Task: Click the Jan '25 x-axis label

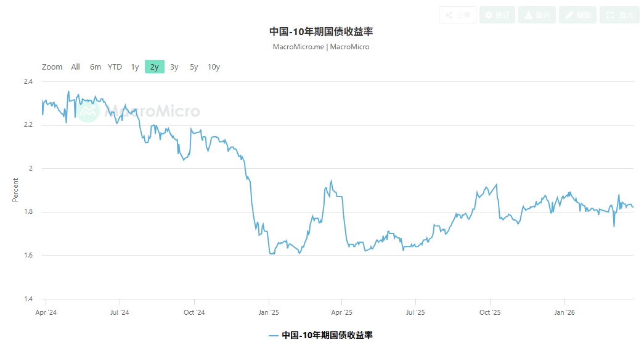Action: [269, 312]
